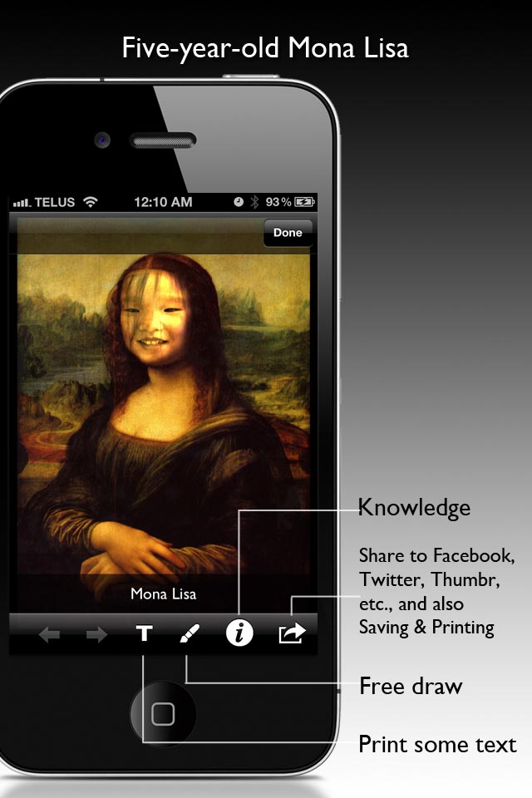Tap the 93% battery percentage text

pyautogui.click(x=278, y=202)
